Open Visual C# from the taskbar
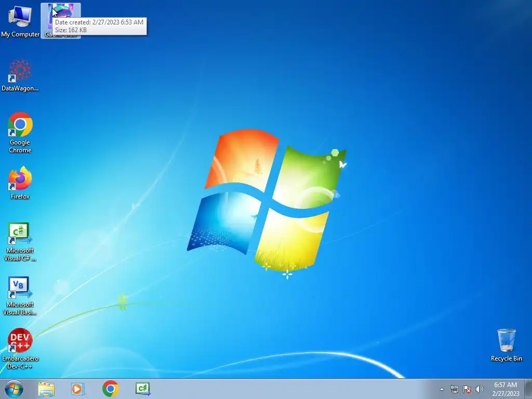This screenshot has height=399, width=532. (x=143, y=389)
